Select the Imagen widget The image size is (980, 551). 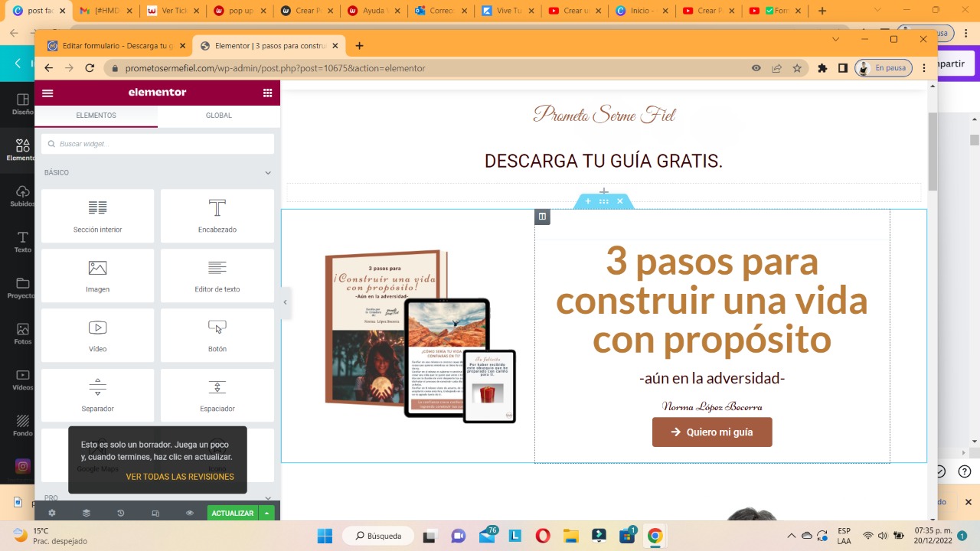pos(97,275)
